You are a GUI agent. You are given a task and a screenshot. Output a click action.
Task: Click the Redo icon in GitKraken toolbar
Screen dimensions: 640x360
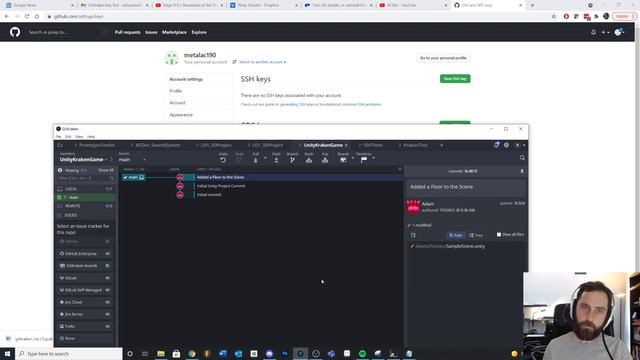(239, 160)
